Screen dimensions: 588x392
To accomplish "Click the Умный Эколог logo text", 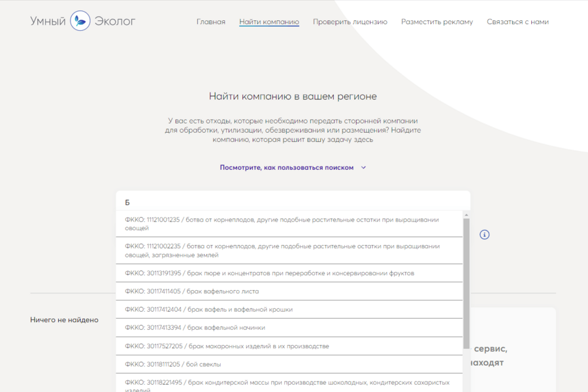I will click(82, 21).
